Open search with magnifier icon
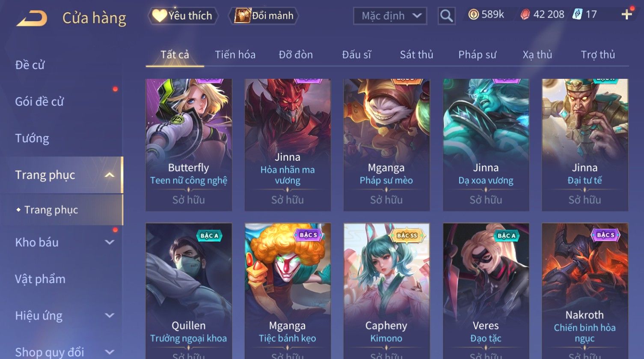Image resolution: width=644 pixels, height=359 pixels. coord(446,16)
